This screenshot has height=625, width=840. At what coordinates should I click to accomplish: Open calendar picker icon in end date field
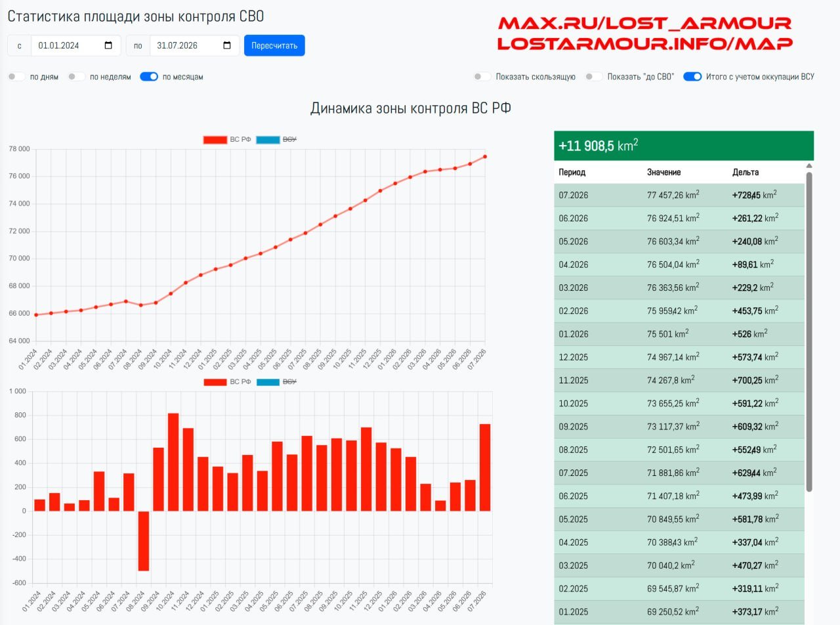click(x=228, y=46)
